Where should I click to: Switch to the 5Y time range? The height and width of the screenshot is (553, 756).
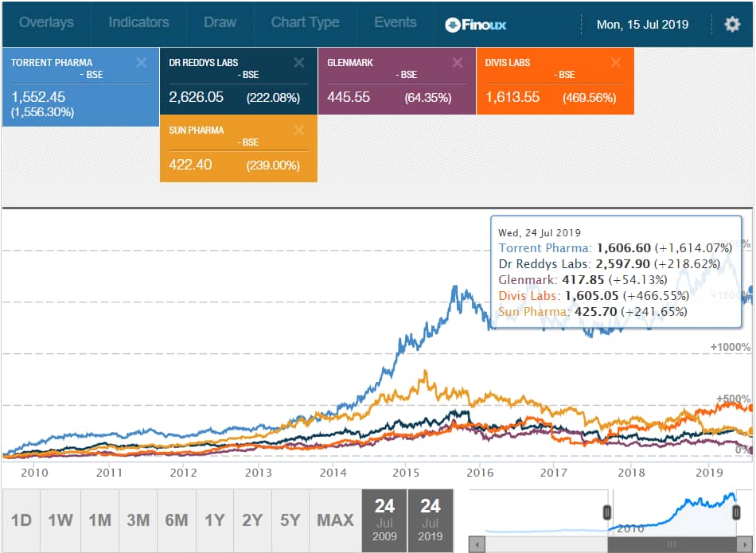pyautogui.click(x=290, y=520)
